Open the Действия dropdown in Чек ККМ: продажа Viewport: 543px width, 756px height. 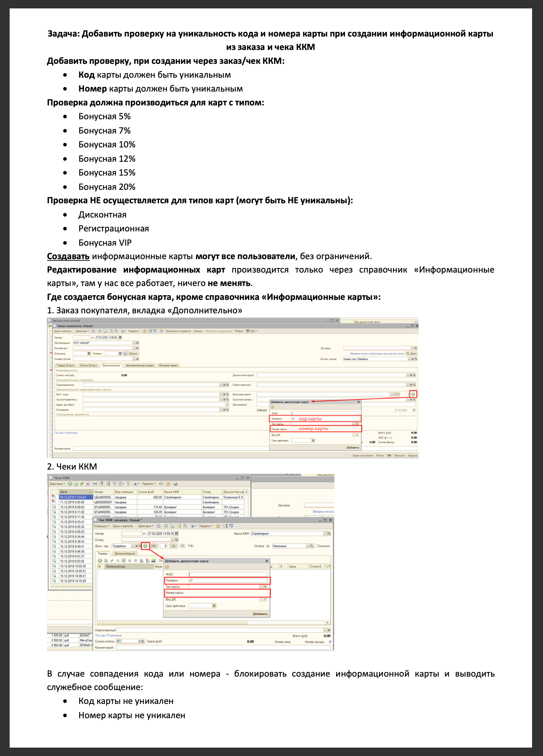(x=146, y=526)
